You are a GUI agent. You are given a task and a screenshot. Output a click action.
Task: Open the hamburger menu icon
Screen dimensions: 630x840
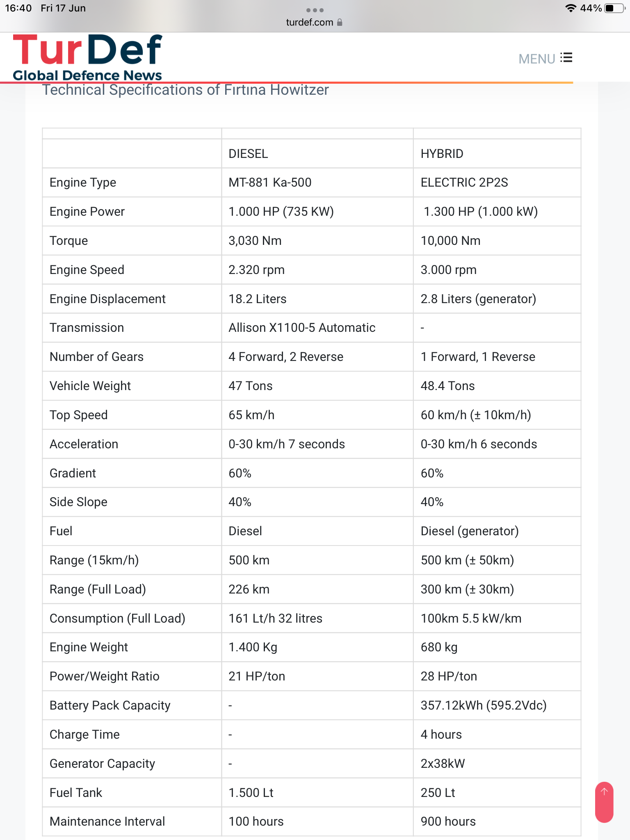pyautogui.click(x=566, y=58)
